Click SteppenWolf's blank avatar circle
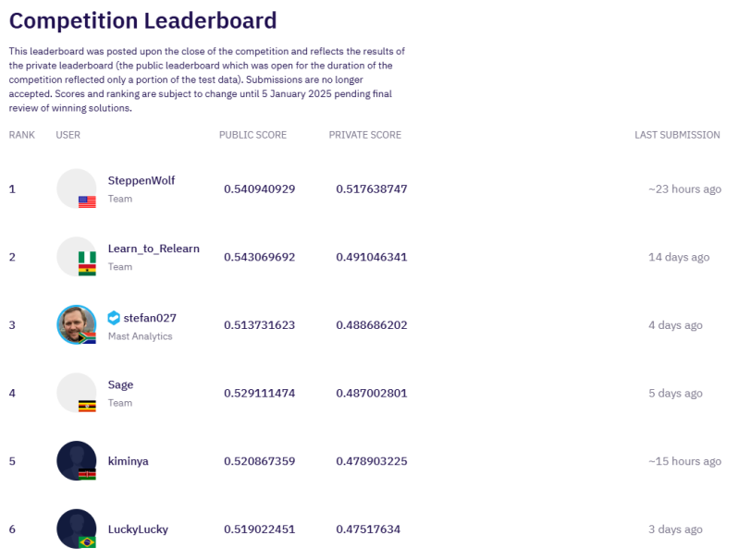 76,188
